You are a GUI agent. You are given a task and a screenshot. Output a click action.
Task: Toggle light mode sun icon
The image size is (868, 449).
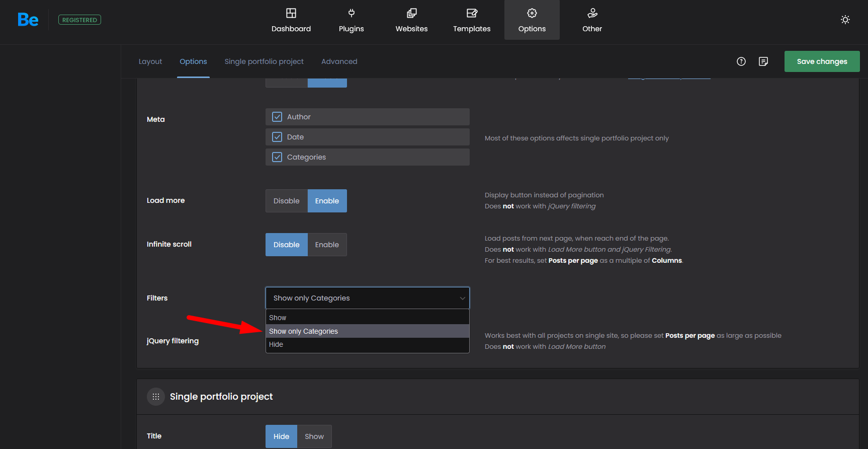845,20
